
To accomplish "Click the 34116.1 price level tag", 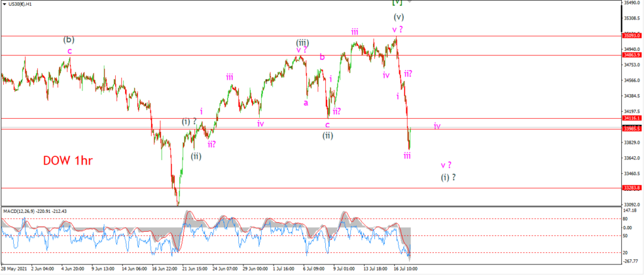I will pos(633,118).
